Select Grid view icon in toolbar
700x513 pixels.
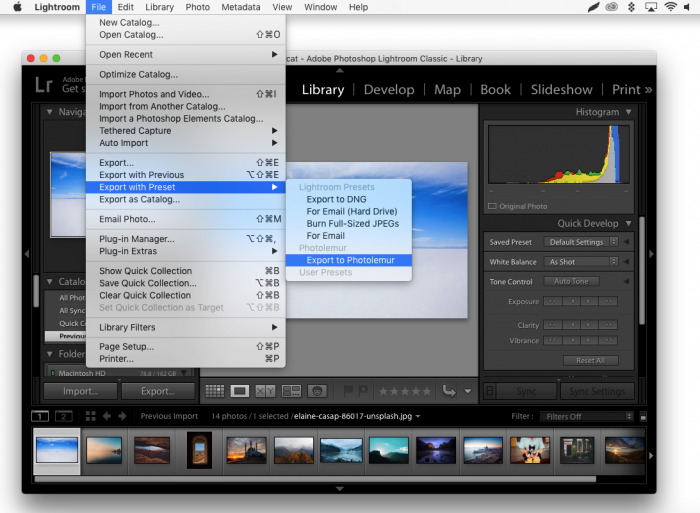pyautogui.click(x=215, y=391)
